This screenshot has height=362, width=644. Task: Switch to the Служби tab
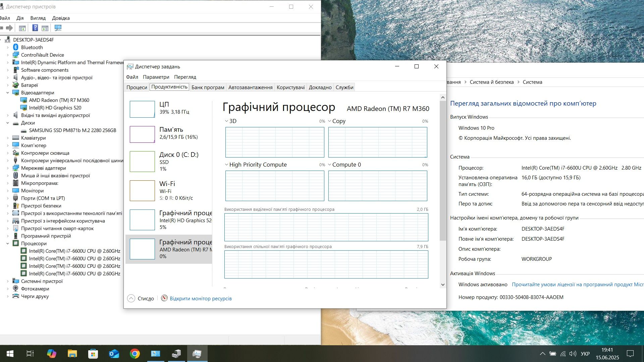tap(344, 87)
